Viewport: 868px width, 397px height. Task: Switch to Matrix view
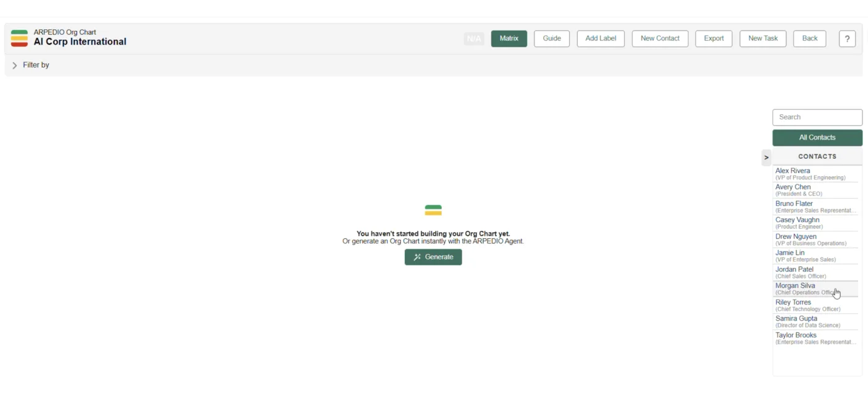(x=508, y=38)
